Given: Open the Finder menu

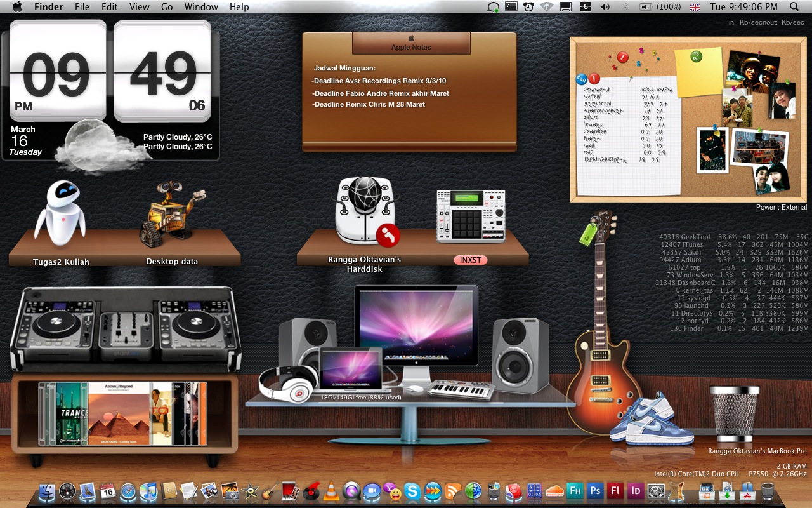Looking at the screenshot, I should pyautogui.click(x=49, y=7).
